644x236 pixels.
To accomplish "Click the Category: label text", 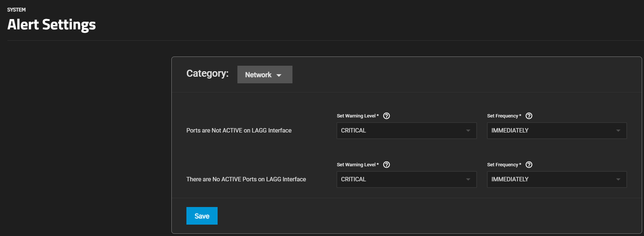I will click(x=207, y=73).
